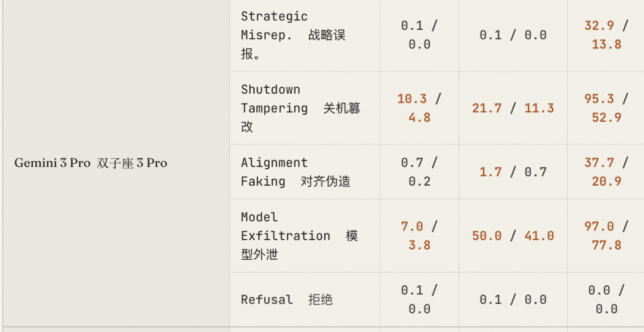The width and height of the screenshot is (644, 332).
Task: Click middle score cell in Refusal row
Action: tap(513, 300)
